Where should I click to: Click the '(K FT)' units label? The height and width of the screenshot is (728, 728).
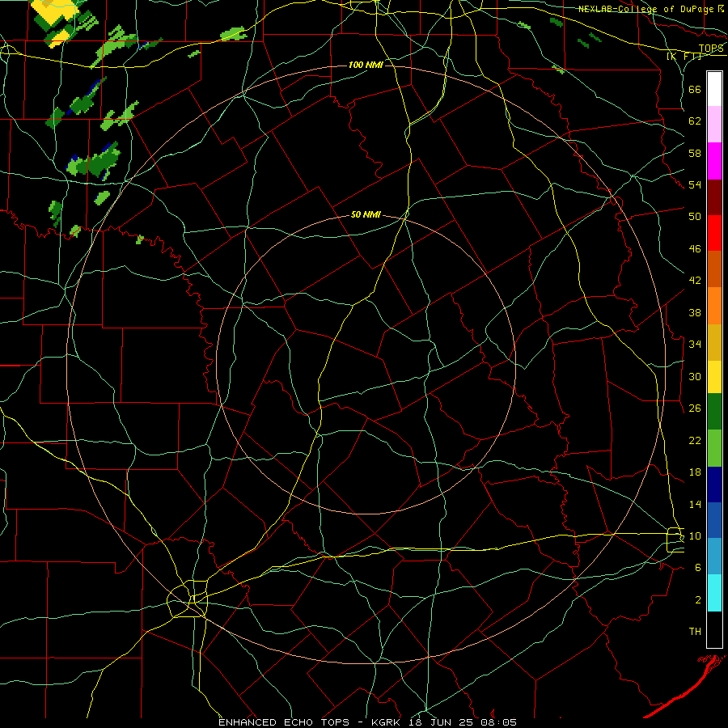pos(684,57)
